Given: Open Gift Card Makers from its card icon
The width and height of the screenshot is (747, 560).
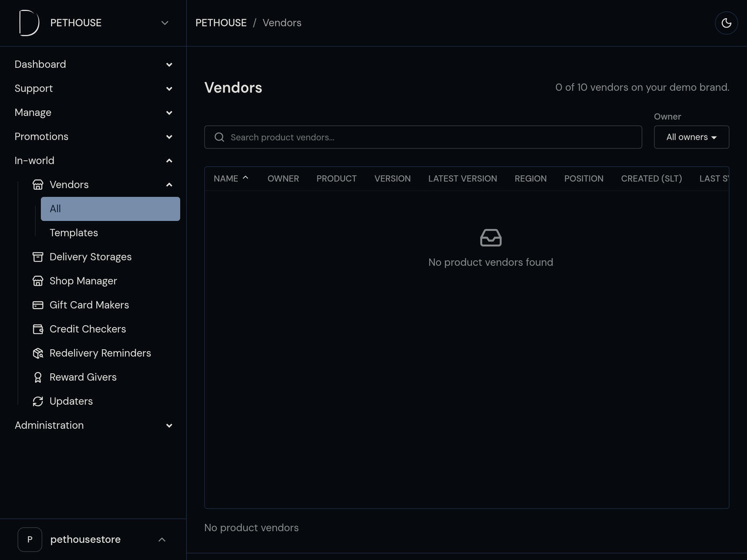Looking at the screenshot, I should coord(38,305).
